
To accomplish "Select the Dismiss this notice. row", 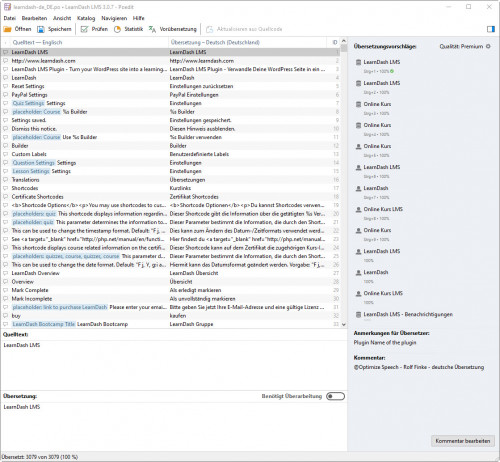I will tap(170, 129).
